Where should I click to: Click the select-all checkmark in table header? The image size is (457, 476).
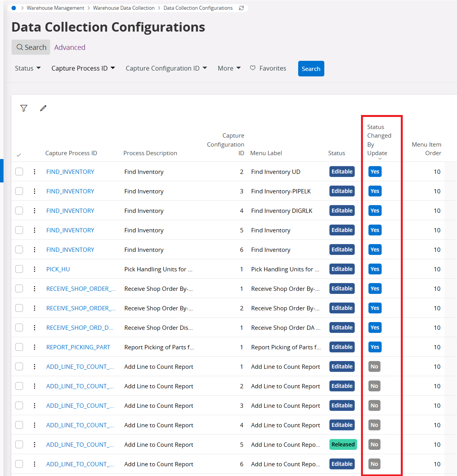click(19, 155)
